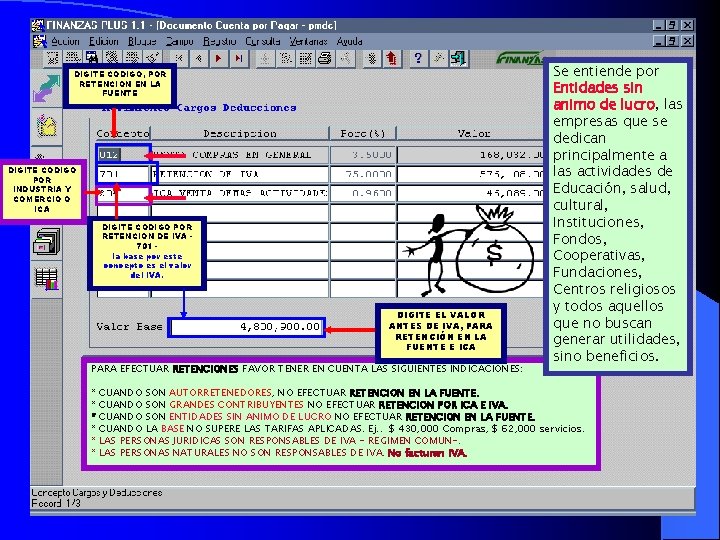
Task: Click the Record 1/3 status bar text
Action: click(x=56, y=503)
